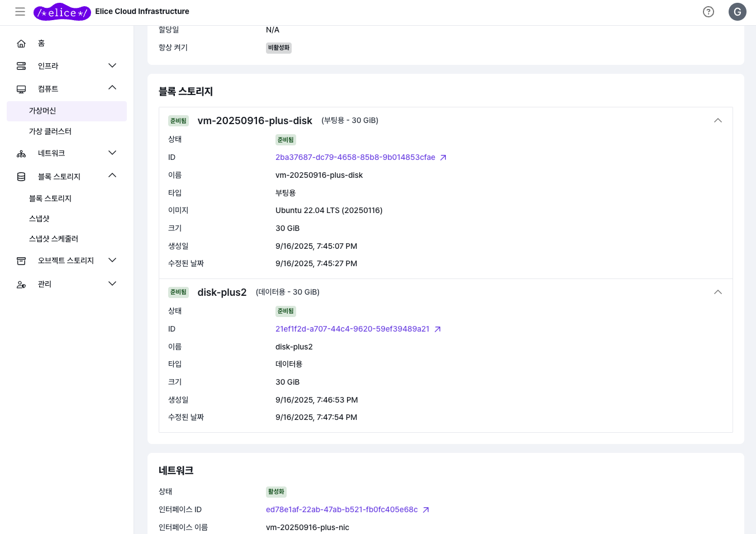Click disk-plus2 panel title
The width and height of the screenshot is (756, 534).
222,292
